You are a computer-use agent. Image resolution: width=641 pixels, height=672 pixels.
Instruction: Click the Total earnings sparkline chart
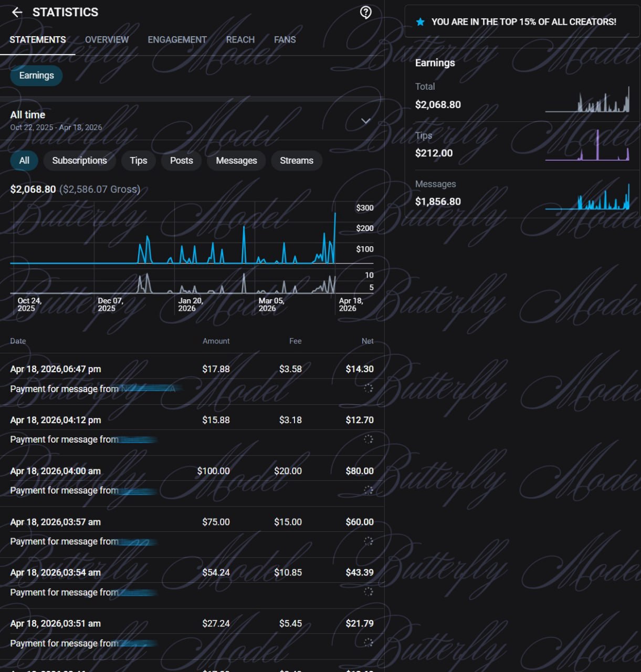[x=587, y=99]
